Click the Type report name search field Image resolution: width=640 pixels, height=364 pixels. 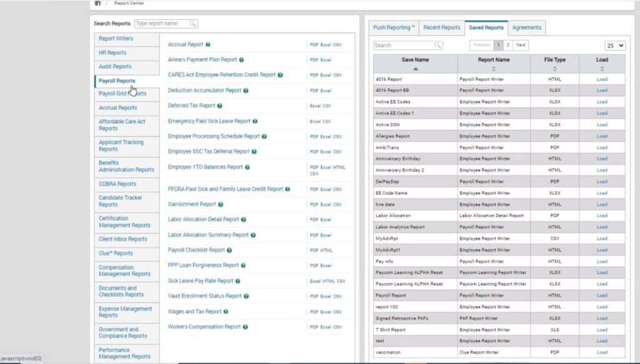coord(161,24)
